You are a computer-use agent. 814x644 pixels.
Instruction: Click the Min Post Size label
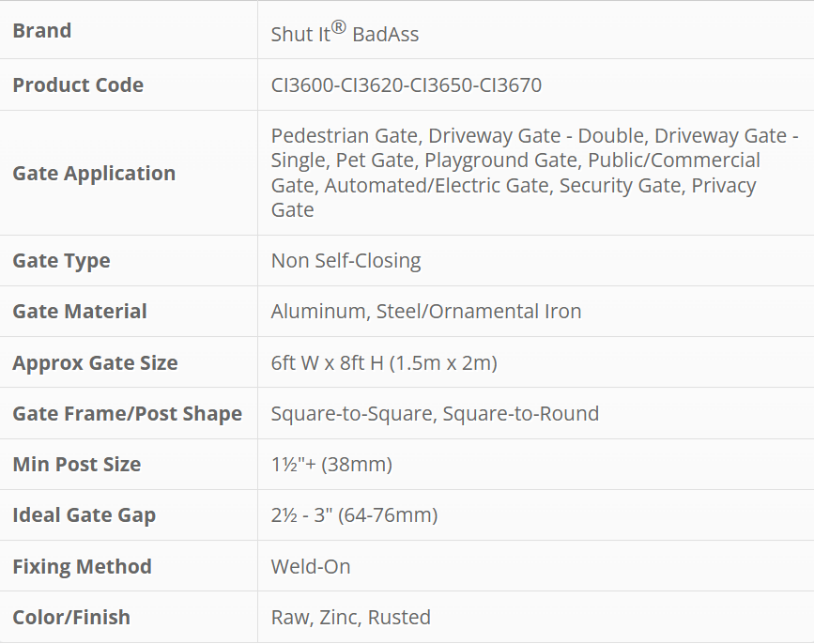pyautogui.click(x=76, y=465)
